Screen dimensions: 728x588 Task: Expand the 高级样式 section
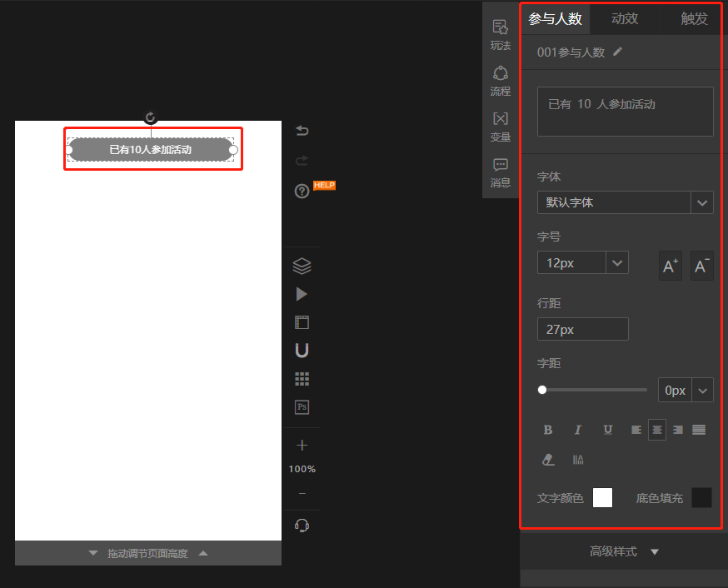(x=624, y=551)
